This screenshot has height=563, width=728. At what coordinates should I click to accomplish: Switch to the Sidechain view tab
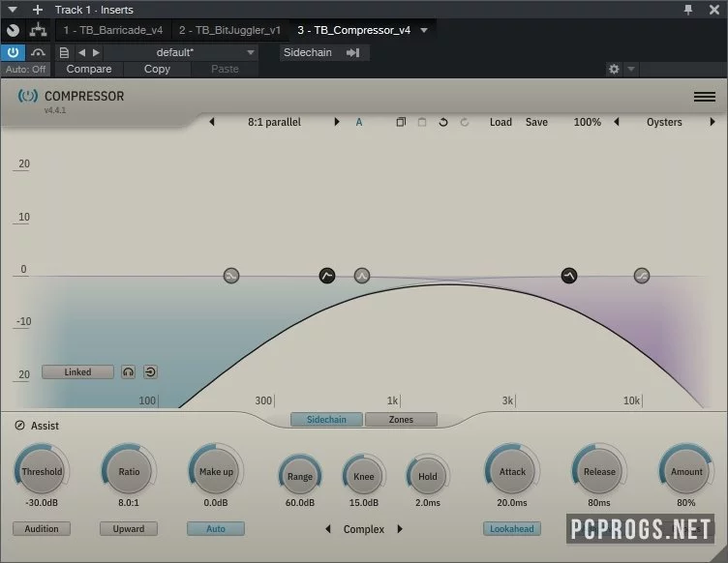click(326, 419)
